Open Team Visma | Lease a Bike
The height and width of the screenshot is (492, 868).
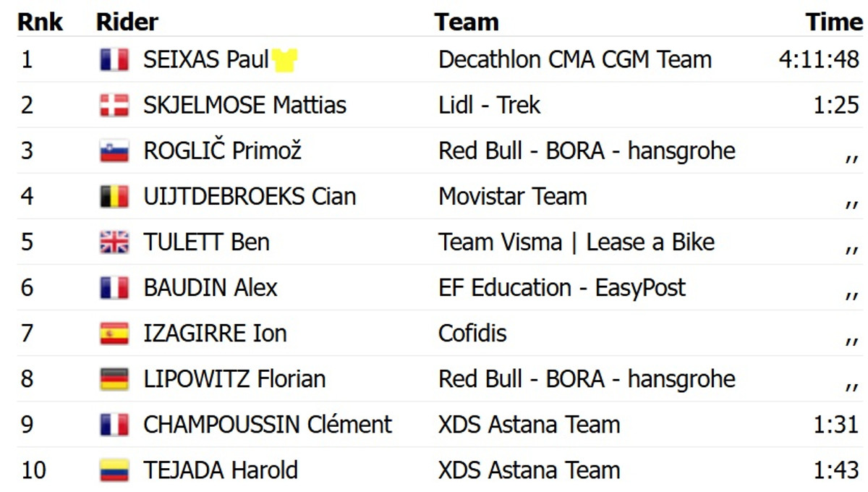576,242
